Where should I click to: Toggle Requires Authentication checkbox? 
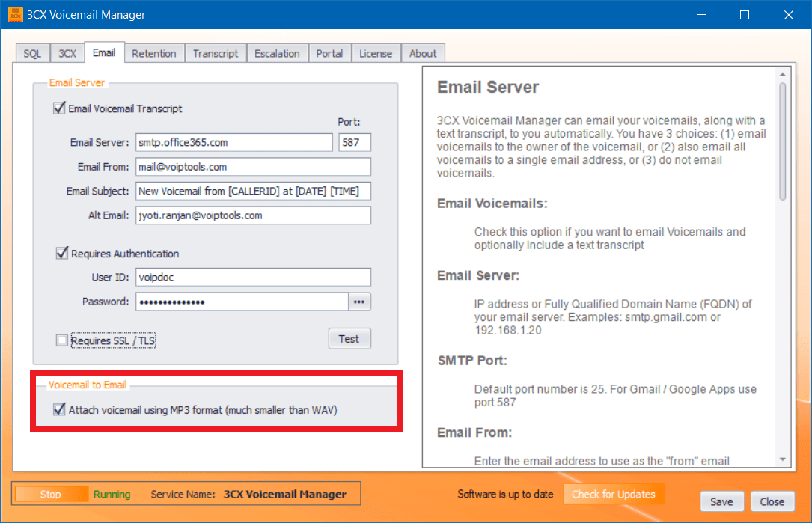coord(61,253)
